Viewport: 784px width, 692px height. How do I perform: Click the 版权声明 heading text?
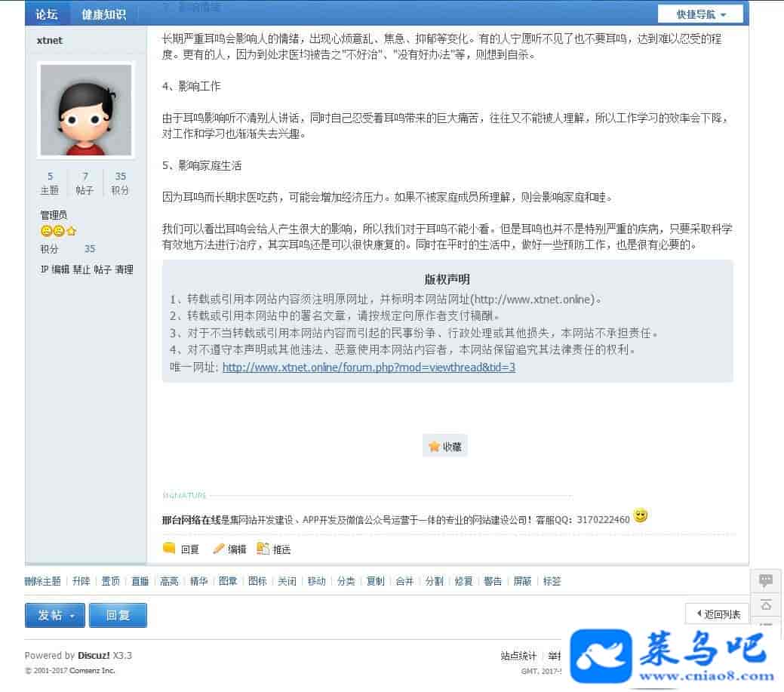click(x=447, y=279)
